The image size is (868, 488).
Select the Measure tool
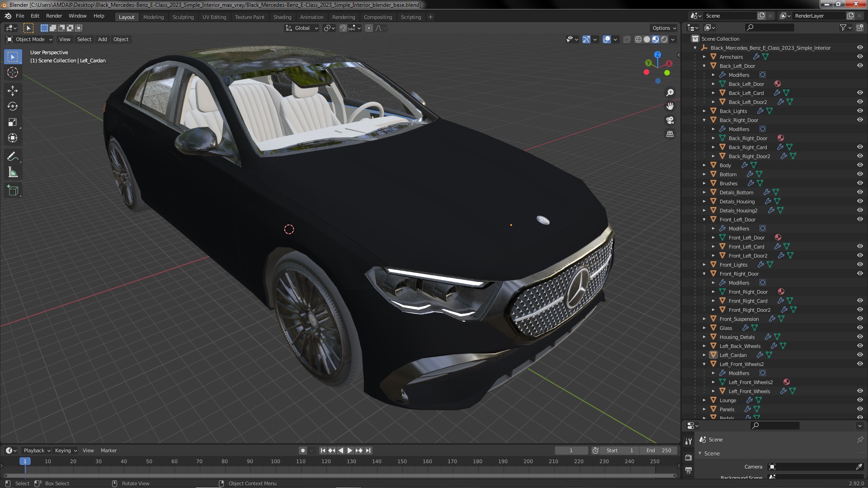click(x=13, y=173)
